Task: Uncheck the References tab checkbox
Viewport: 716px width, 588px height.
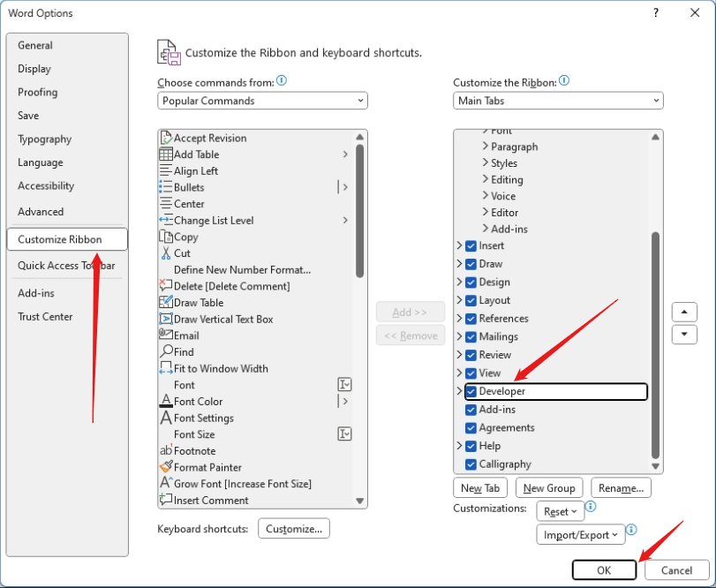Action: pyautogui.click(x=471, y=319)
